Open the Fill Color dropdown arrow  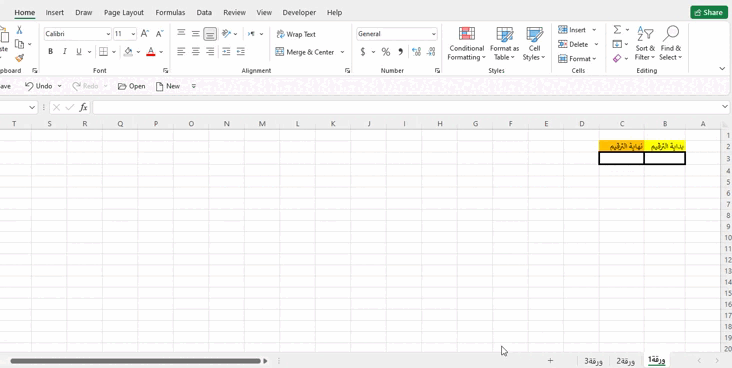(138, 52)
